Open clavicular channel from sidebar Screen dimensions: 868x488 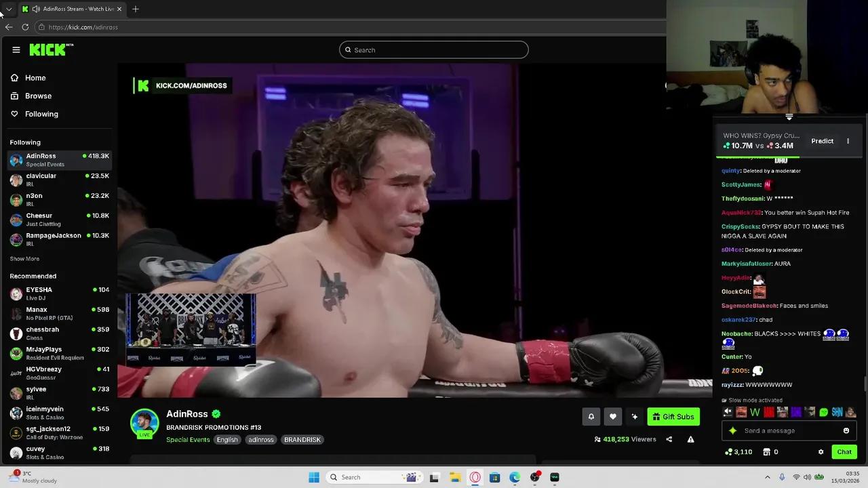tap(59, 180)
